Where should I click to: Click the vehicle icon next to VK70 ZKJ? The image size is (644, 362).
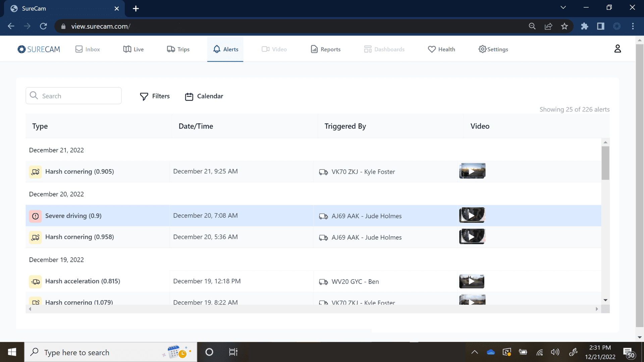324,172
